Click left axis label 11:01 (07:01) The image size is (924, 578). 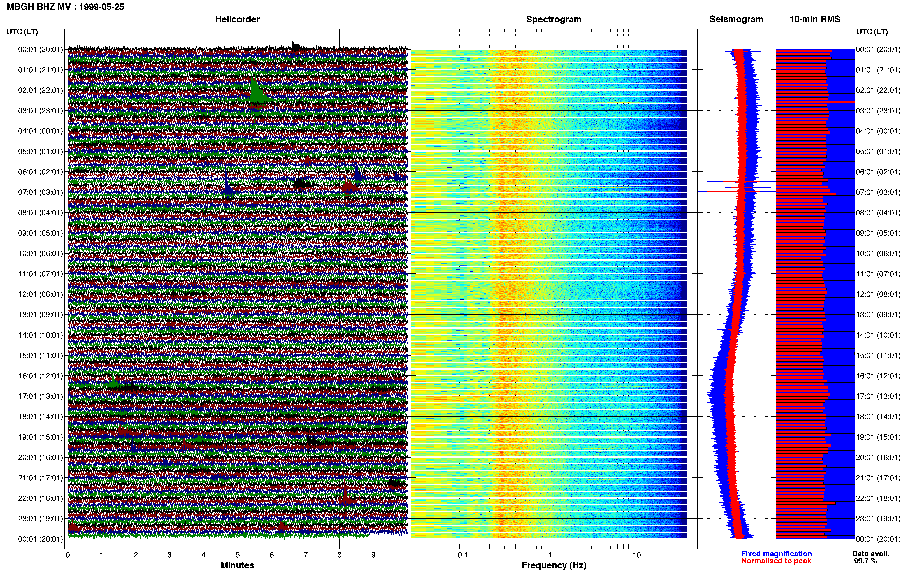[41, 274]
